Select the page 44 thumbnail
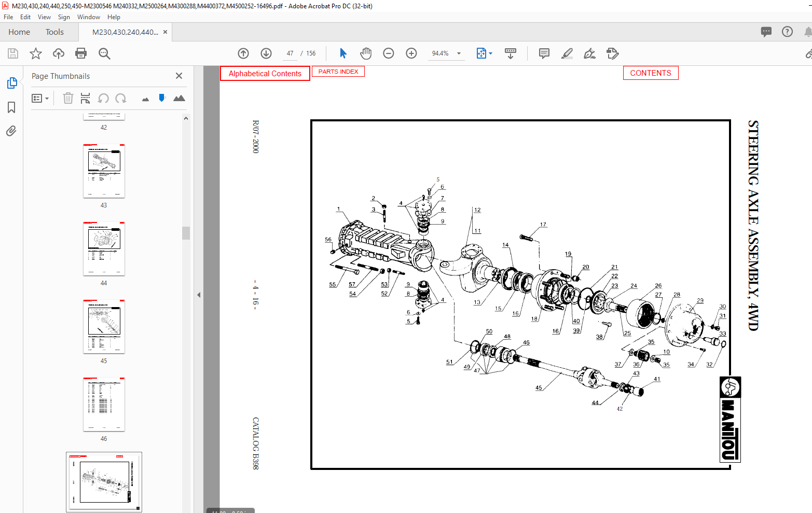The height and width of the screenshot is (513, 812). 104,248
